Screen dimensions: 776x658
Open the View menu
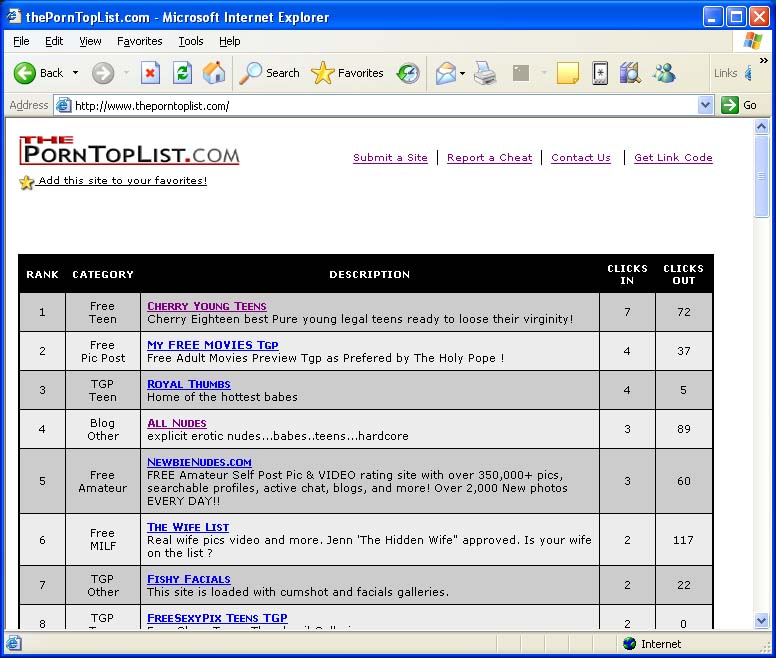(x=90, y=41)
